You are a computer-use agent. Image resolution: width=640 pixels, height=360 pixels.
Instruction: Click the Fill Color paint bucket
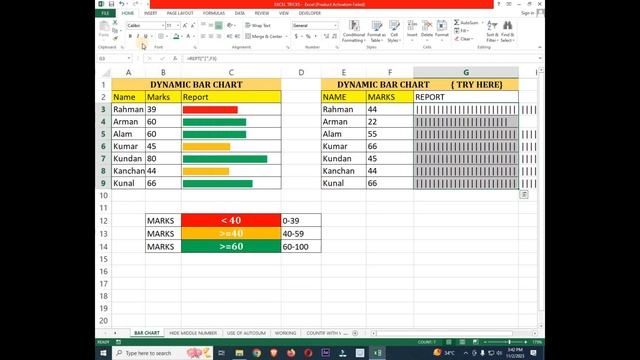coord(176,36)
